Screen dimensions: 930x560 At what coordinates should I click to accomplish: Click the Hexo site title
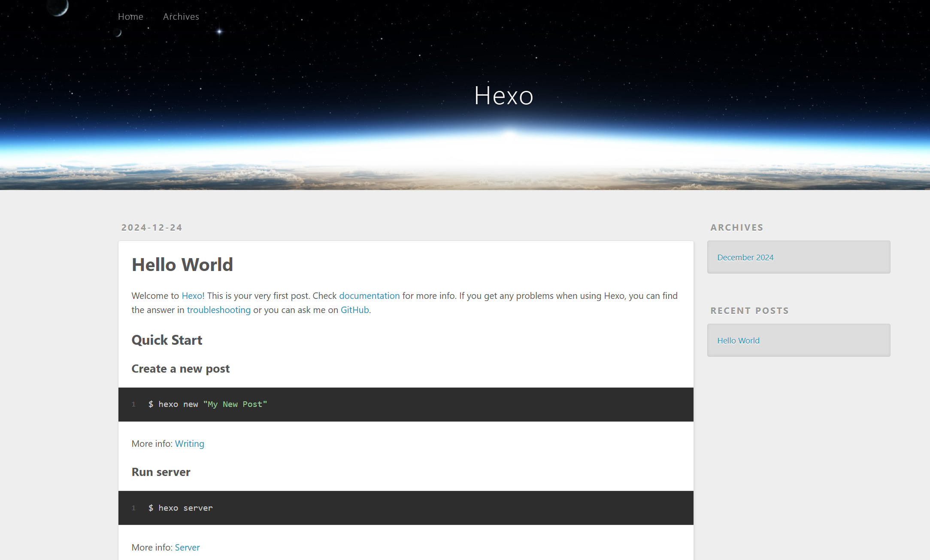coord(503,95)
